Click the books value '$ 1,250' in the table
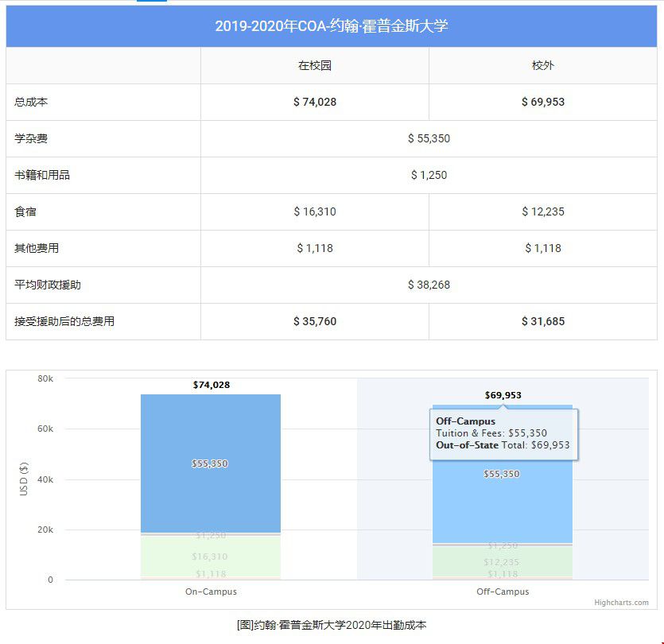The width and height of the screenshot is (664, 644). 429,175
